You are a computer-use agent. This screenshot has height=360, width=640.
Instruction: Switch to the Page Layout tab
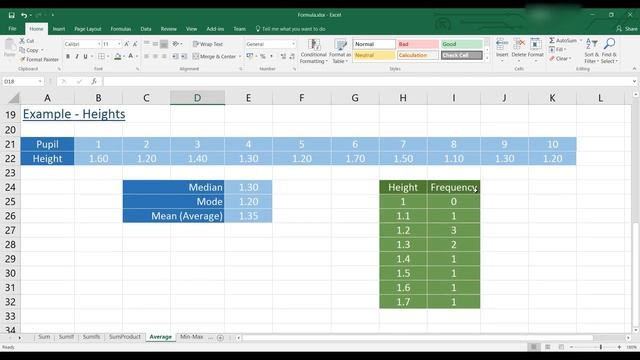pos(88,29)
